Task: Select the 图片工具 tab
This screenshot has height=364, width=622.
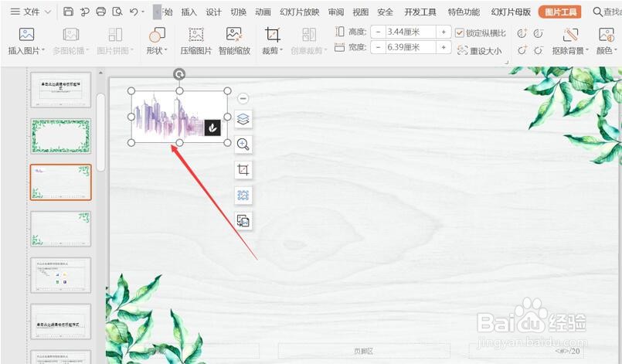Action: [x=559, y=12]
